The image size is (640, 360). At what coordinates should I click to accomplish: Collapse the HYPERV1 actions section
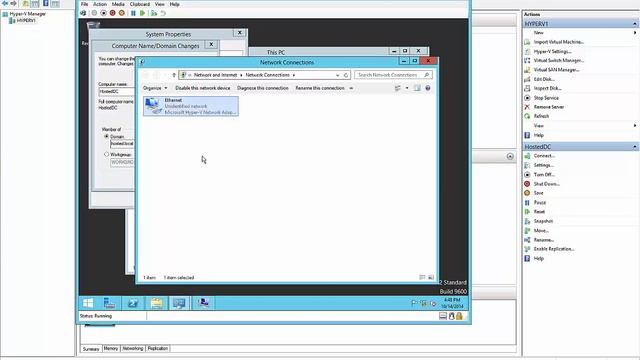(x=635, y=24)
